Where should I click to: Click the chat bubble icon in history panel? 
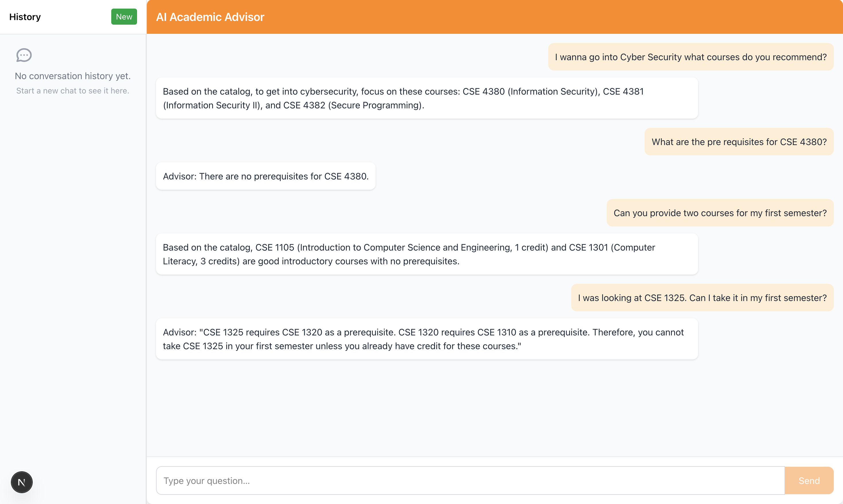(x=24, y=55)
